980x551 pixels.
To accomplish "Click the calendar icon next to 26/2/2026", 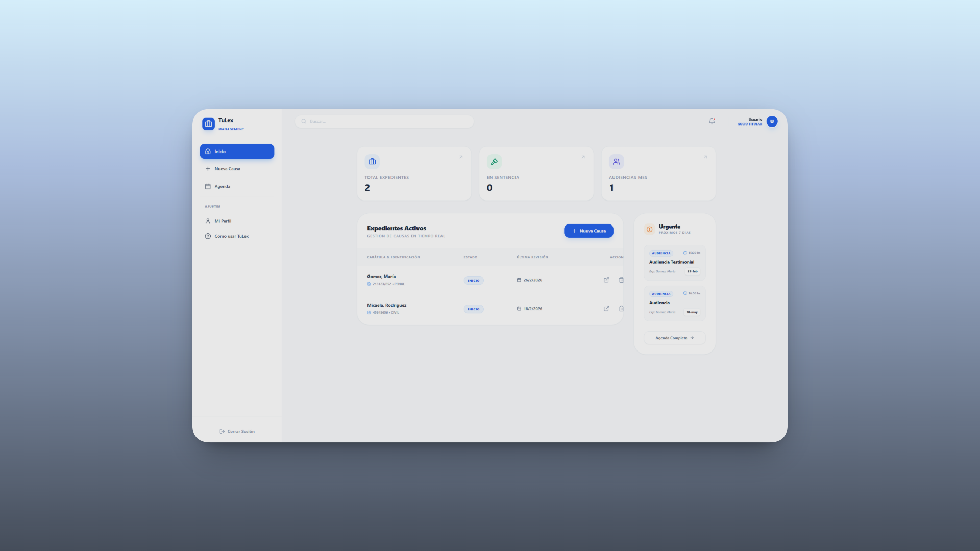I will [x=519, y=280].
